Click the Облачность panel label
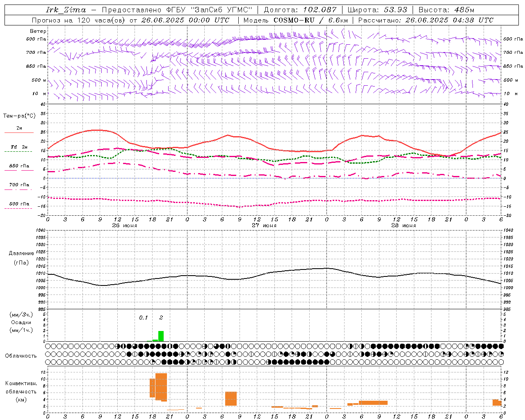525x420 pixels. point(21,356)
